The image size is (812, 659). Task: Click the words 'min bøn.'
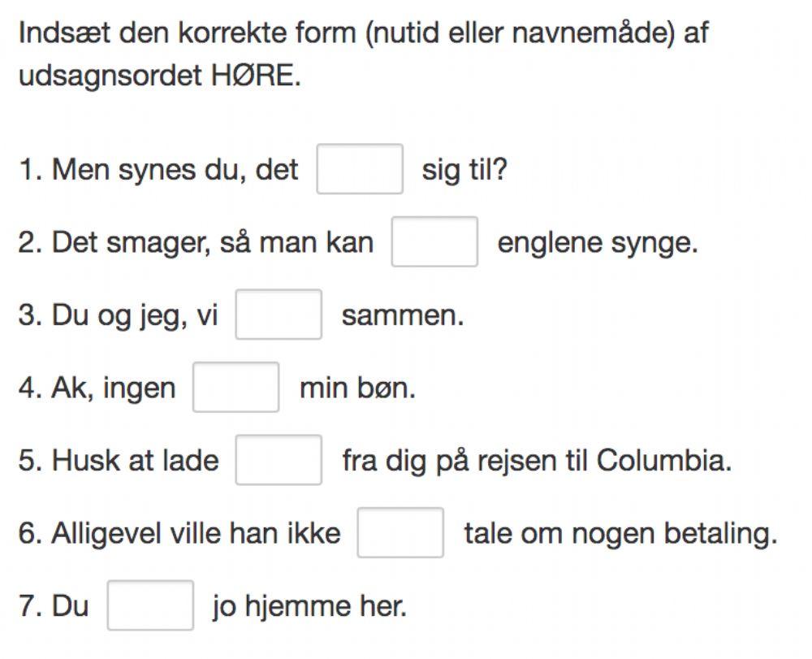pos(357,388)
